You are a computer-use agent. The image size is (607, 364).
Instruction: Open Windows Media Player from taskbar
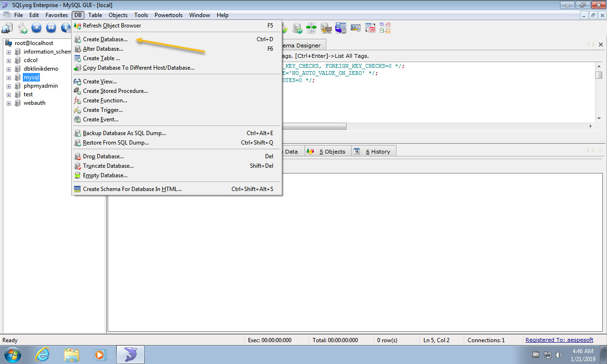click(x=100, y=355)
